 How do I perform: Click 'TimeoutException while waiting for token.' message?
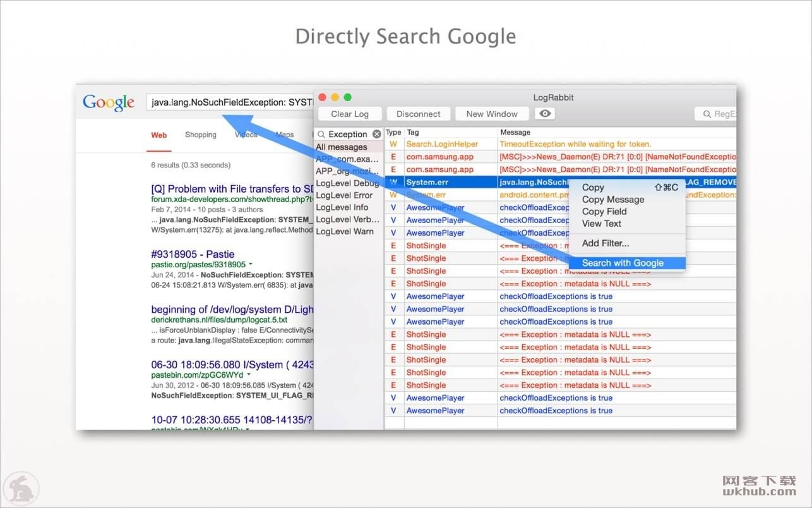pyautogui.click(x=575, y=144)
